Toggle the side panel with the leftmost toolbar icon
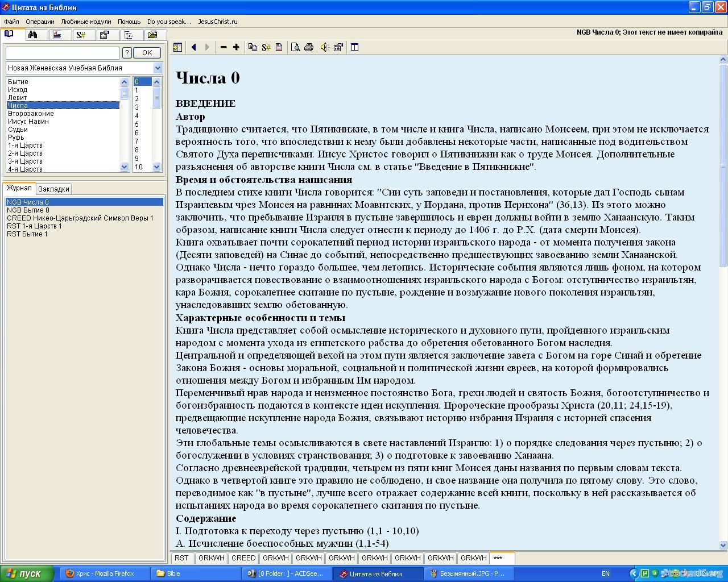The height and width of the screenshot is (582, 728). (x=178, y=47)
